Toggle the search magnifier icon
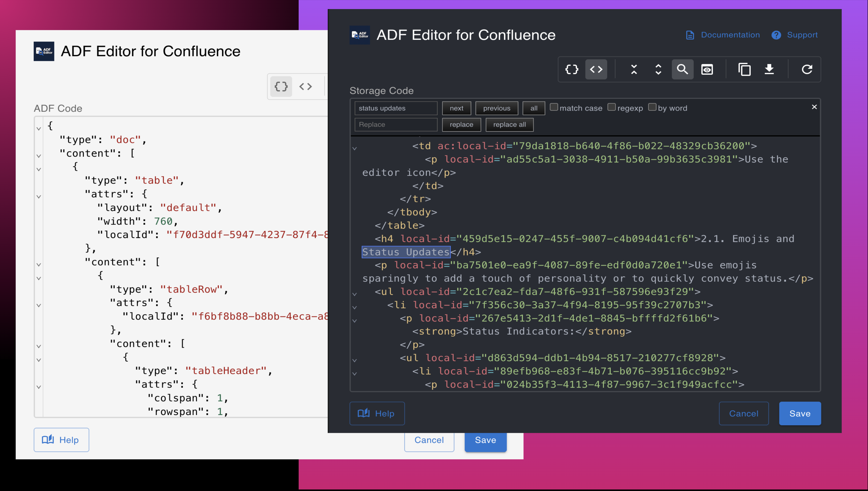Screen dimensions: 868x491 (682, 69)
